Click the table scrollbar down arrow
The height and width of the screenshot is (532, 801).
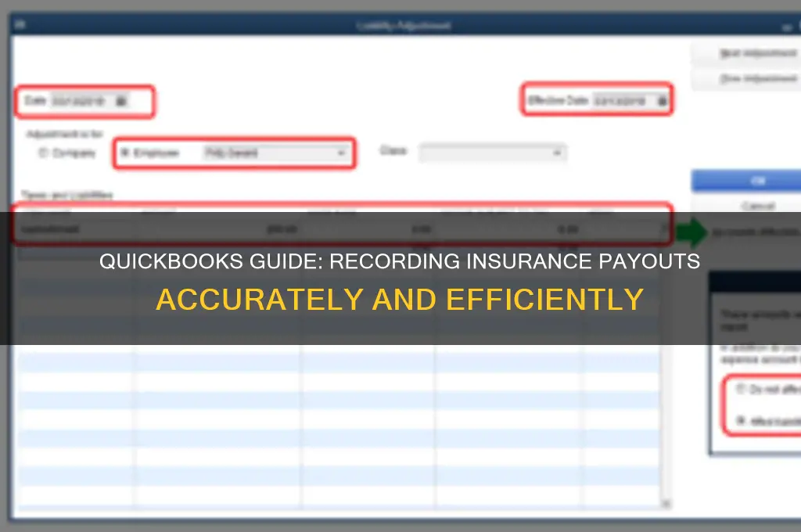666,503
